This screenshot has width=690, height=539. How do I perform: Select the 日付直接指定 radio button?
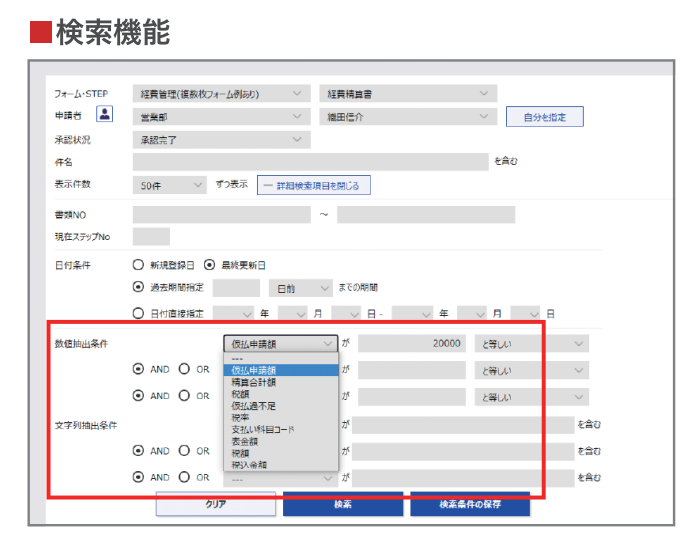[x=138, y=313]
